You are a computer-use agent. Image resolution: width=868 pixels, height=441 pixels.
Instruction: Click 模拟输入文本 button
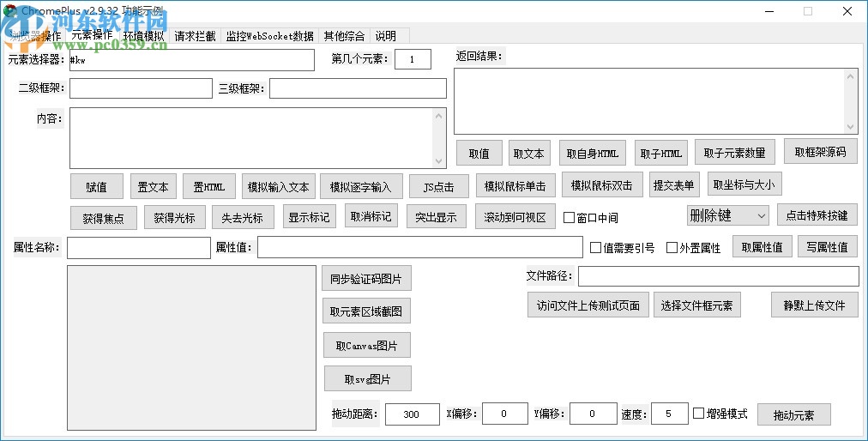pos(279,187)
